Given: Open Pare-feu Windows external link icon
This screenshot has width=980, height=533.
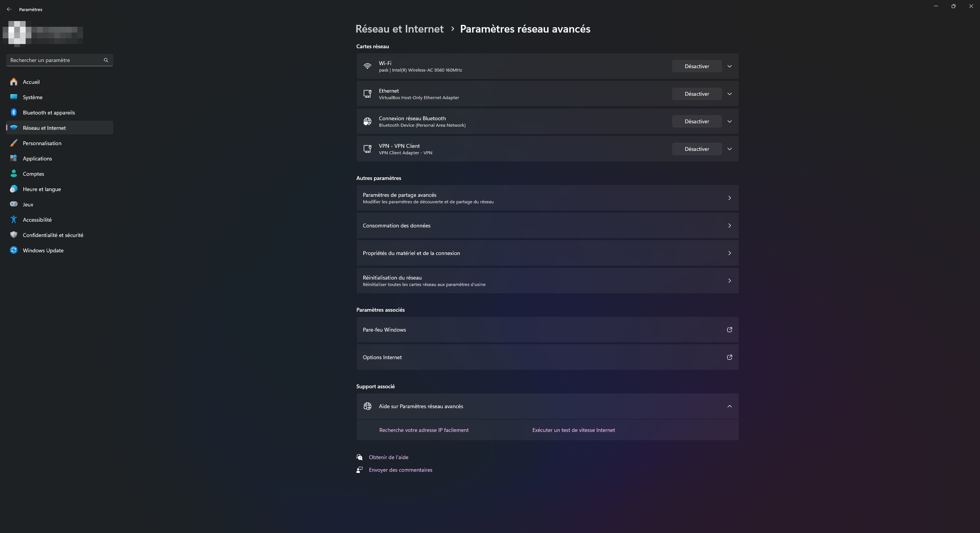Looking at the screenshot, I should [729, 330].
